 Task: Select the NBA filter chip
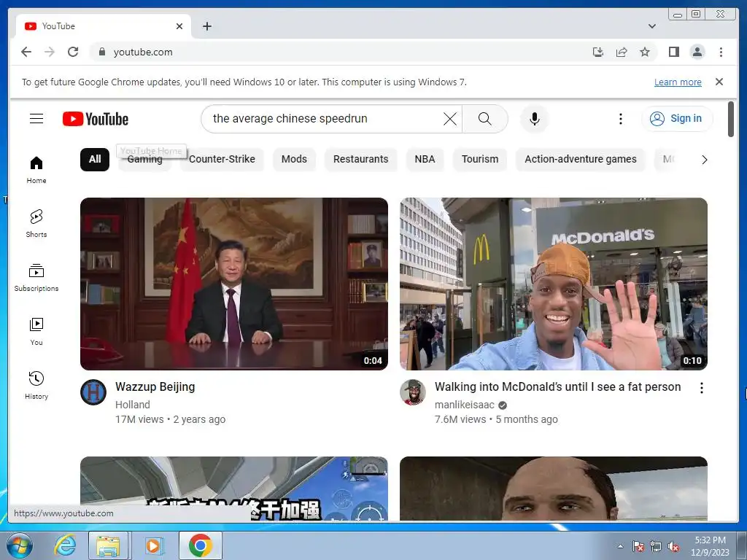click(x=425, y=159)
